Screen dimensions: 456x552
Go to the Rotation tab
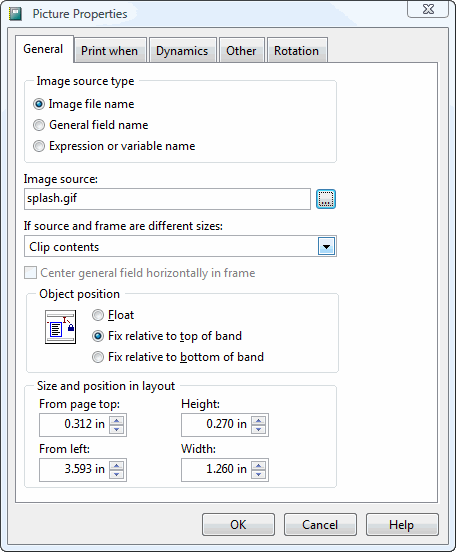tap(296, 51)
